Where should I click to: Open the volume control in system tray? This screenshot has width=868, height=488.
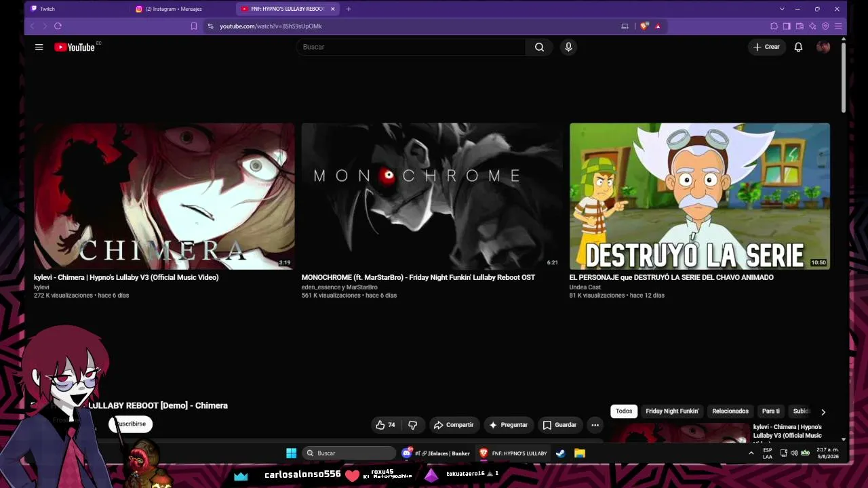click(x=794, y=453)
